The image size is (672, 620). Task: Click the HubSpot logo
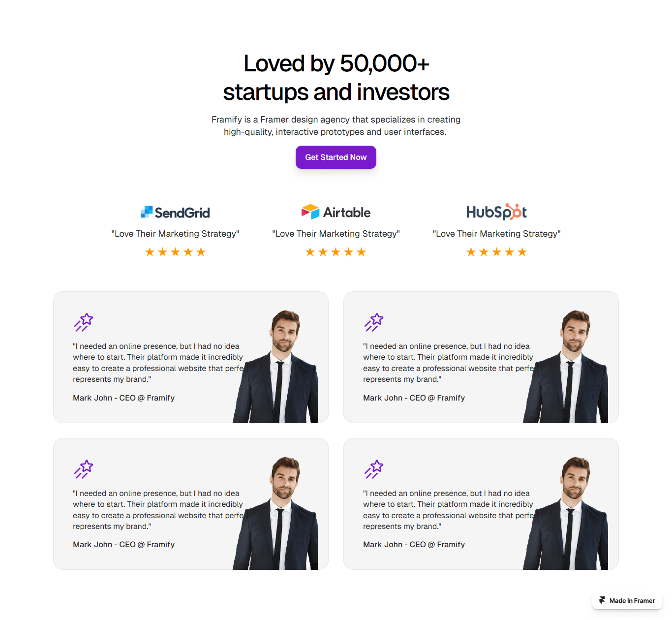(x=496, y=212)
